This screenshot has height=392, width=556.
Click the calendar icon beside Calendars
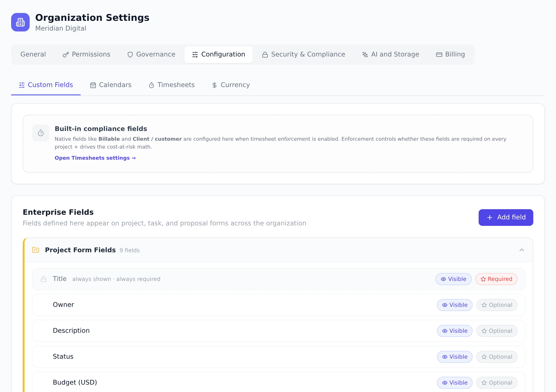point(93,85)
